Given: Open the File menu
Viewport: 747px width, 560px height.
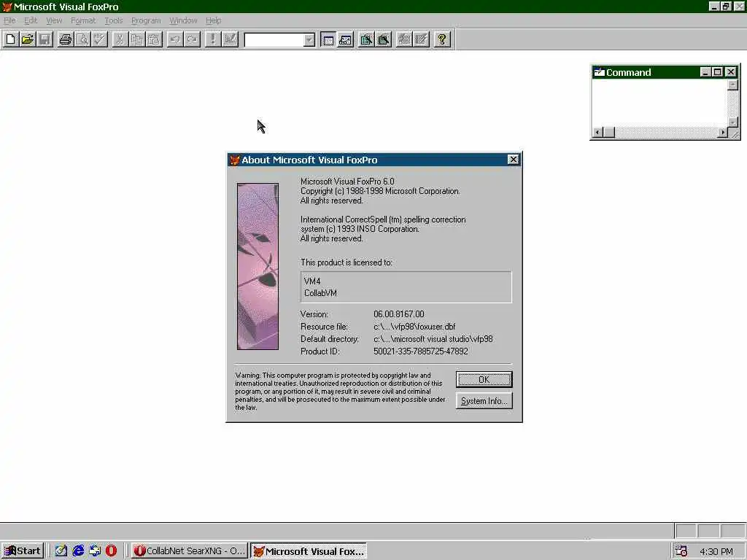Looking at the screenshot, I should tap(9, 20).
